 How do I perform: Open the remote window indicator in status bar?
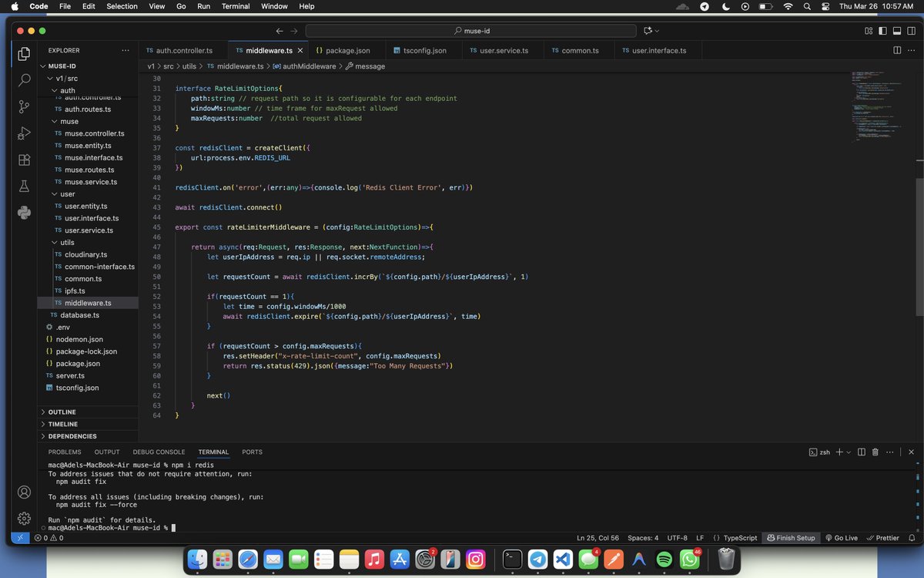(x=21, y=538)
